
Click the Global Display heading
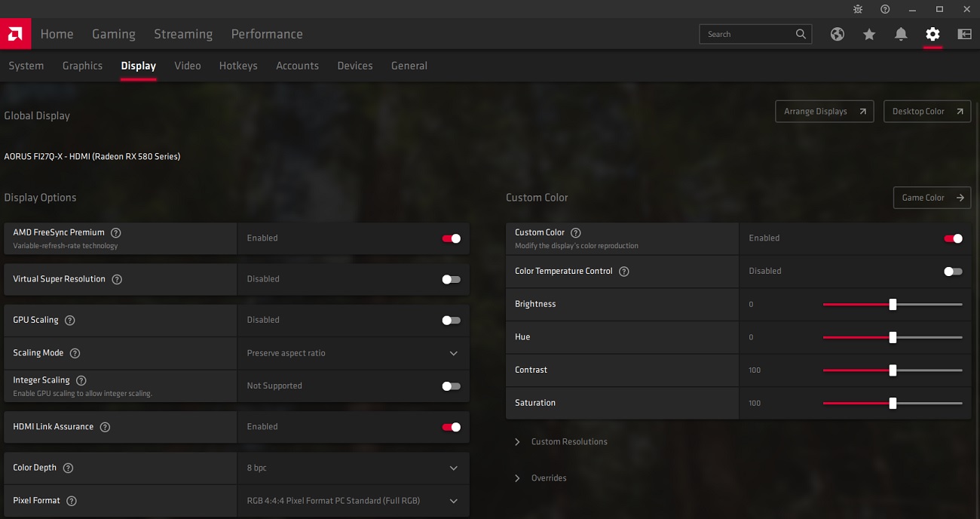click(37, 116)
